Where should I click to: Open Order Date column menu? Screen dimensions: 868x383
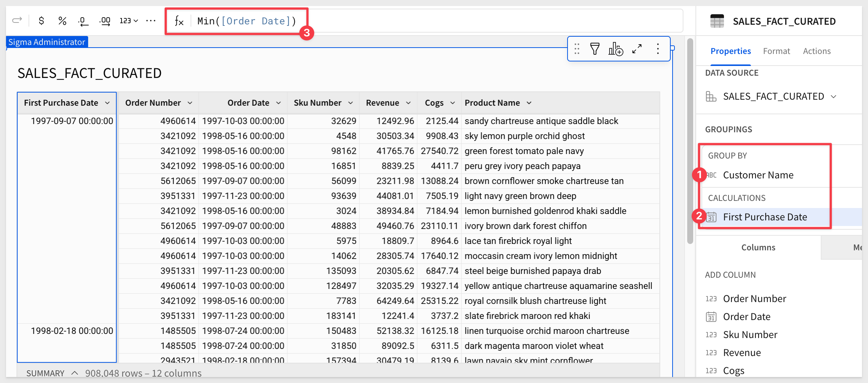pyautogui.click(x=278, y=103)
